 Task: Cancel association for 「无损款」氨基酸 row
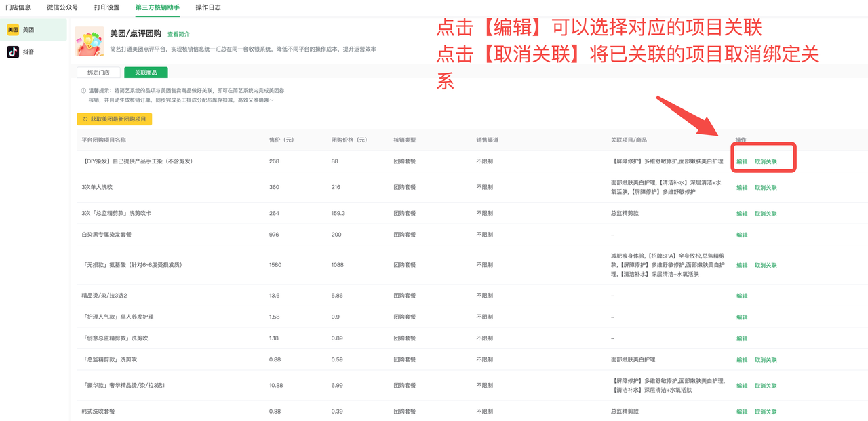(x=766, y=266)
